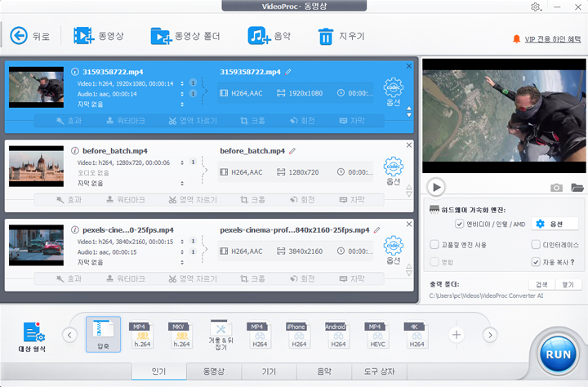The width and height of the screenshot is (588, 387).
Task: Open hardware acceleration 옵션 button
Action: tap(556, 224)
